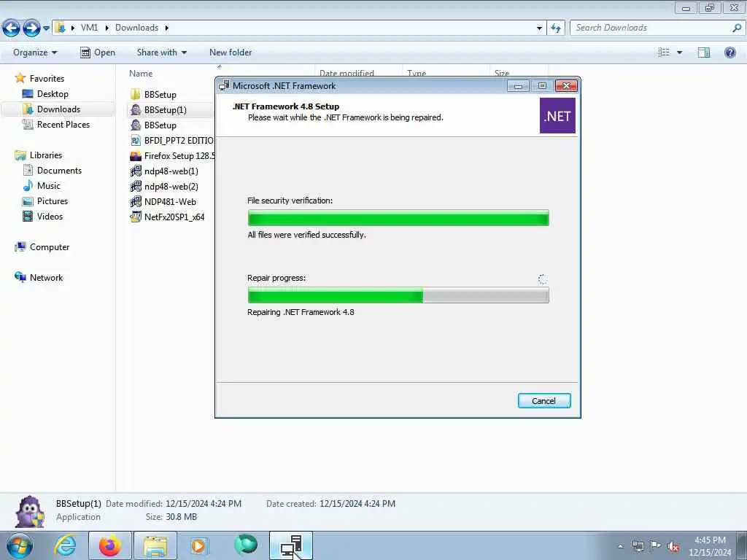Viewport: 747px width, 560px height.
Task: Open Internet Explorer from the taskbar
Action: [65, 545]
